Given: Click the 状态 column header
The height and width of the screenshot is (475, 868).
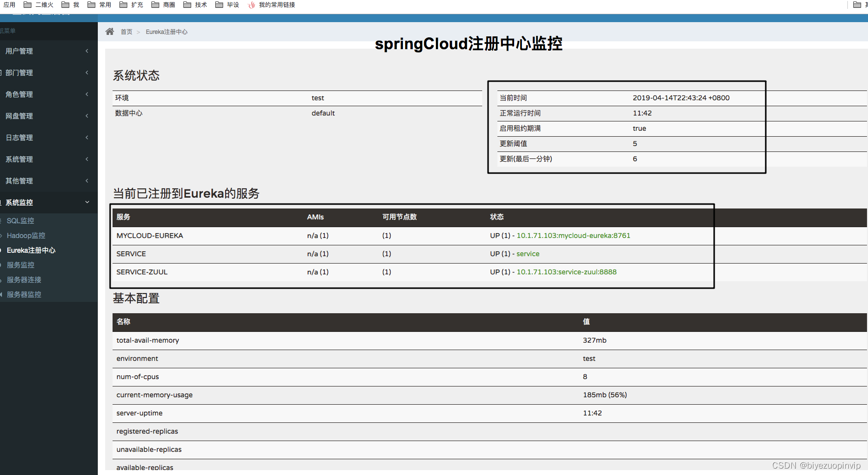Looking at the screenshot, I should (x=497, y=217).
